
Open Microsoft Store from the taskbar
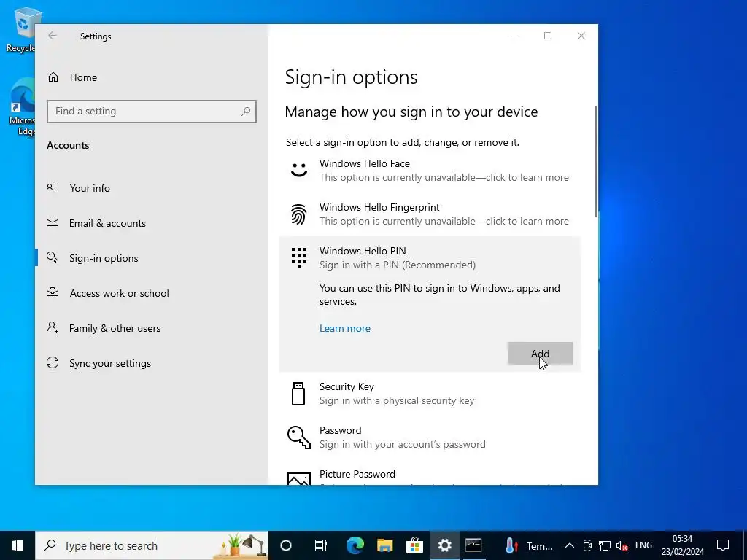point(415,545)
